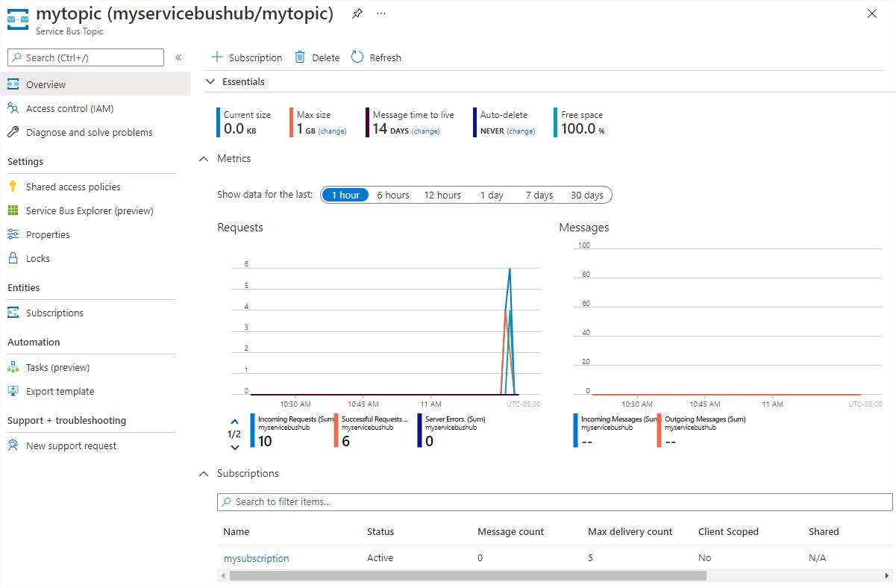
Task: Click the Properties sliders icon
Action: tap(13, 234)
